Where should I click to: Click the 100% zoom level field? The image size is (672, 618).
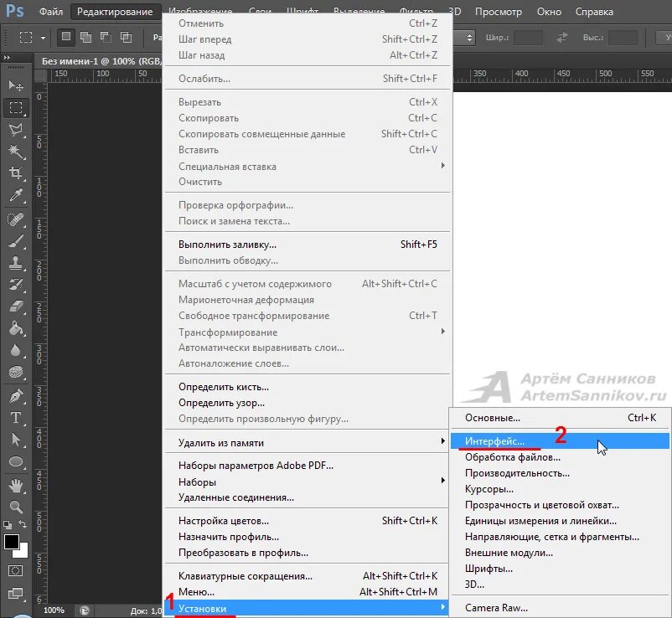[54, 610]
